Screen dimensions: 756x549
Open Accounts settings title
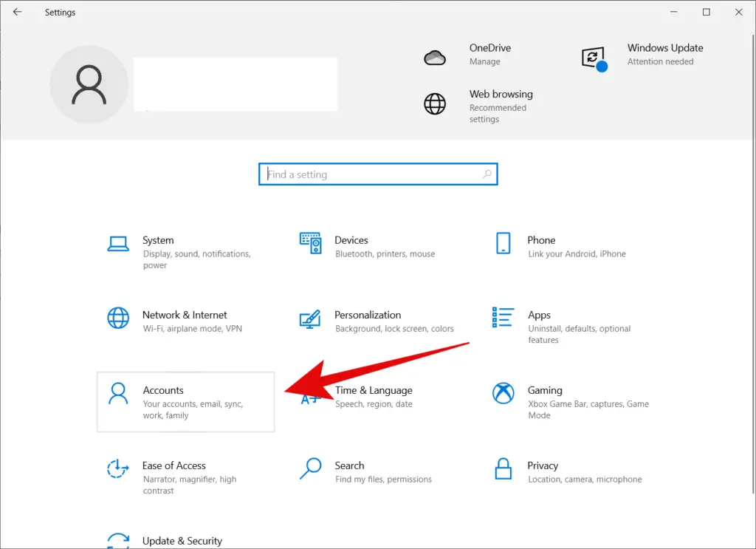(163, 390)
